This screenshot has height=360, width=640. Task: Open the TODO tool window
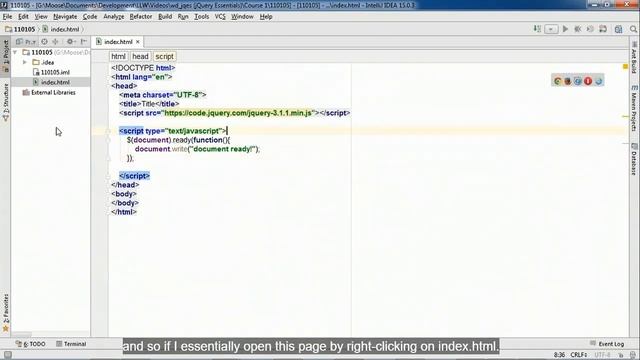[x=31, y=344]
